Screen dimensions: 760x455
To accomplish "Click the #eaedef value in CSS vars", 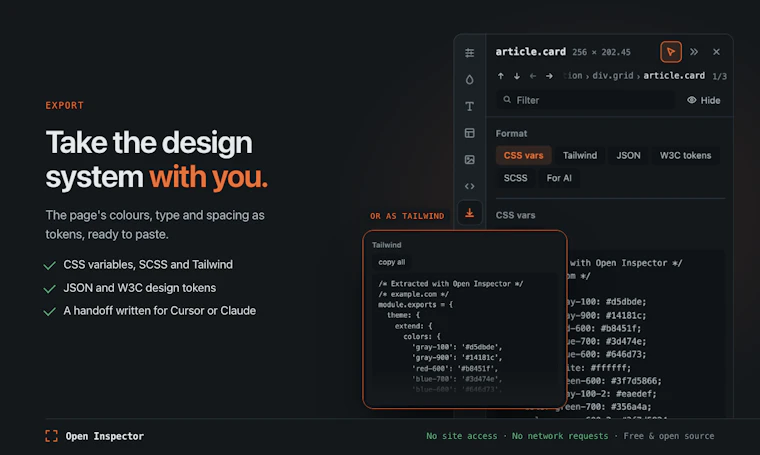I will (x=636, y=394).
